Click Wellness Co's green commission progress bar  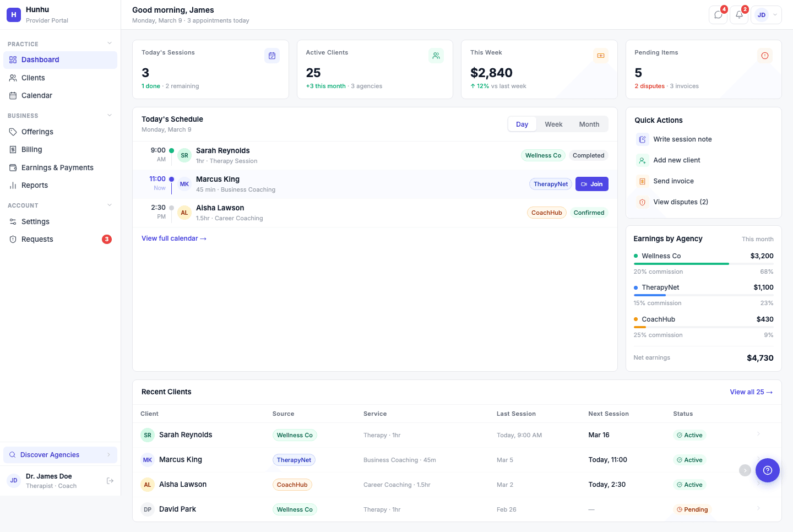tap(681, 263)
